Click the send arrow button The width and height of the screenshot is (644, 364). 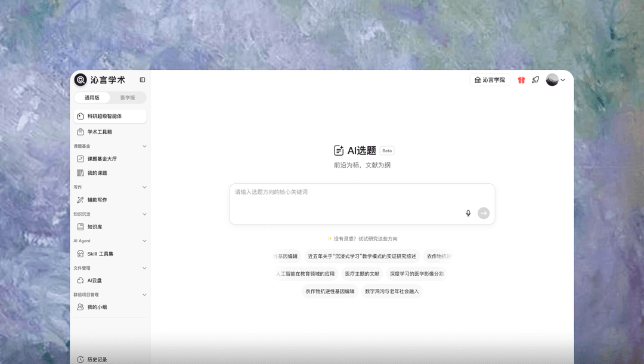point(484,213)
